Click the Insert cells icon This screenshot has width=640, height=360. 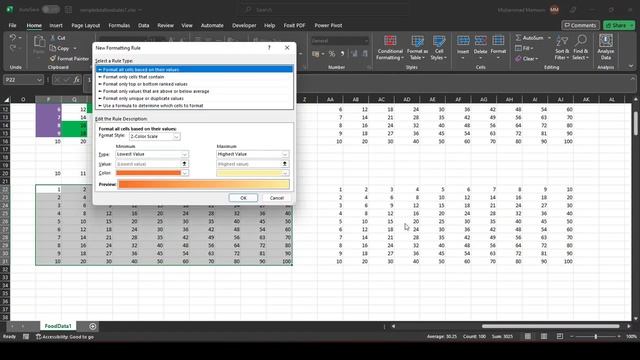coord(463,40)
